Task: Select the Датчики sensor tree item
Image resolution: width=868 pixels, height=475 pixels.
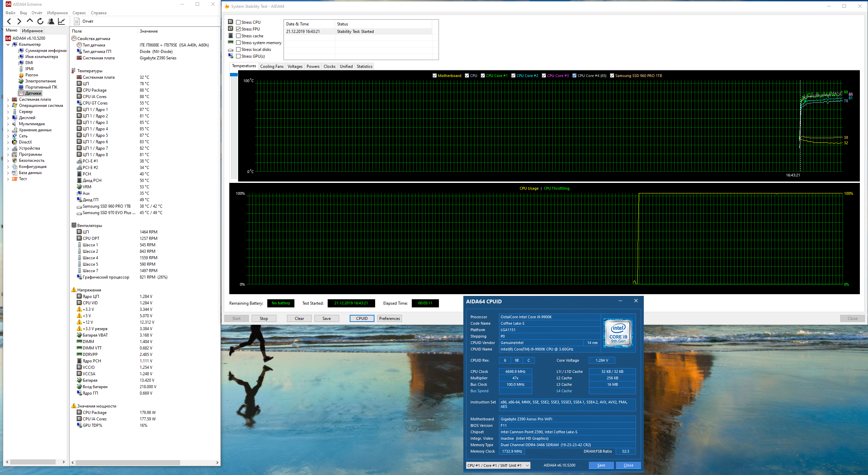Action: click(33, 93)
